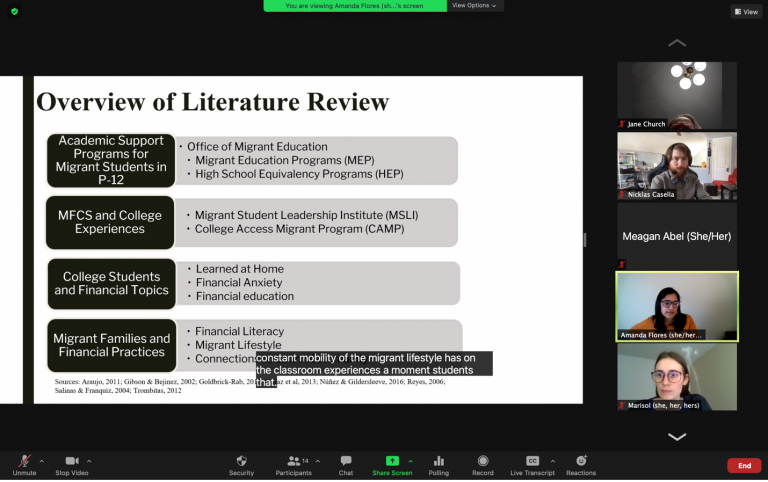Click the green encryption shield icon
This screenshot has height=482, width=768.
pos(14,11)
